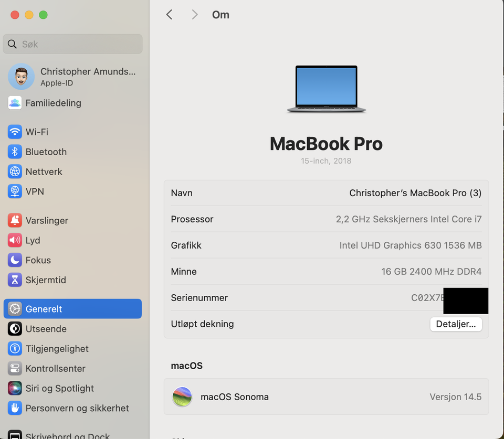Screen dimensions: 504x439
Task: Select the Skjermtid label
Action: pyautogui.click(x=46, y=280)
